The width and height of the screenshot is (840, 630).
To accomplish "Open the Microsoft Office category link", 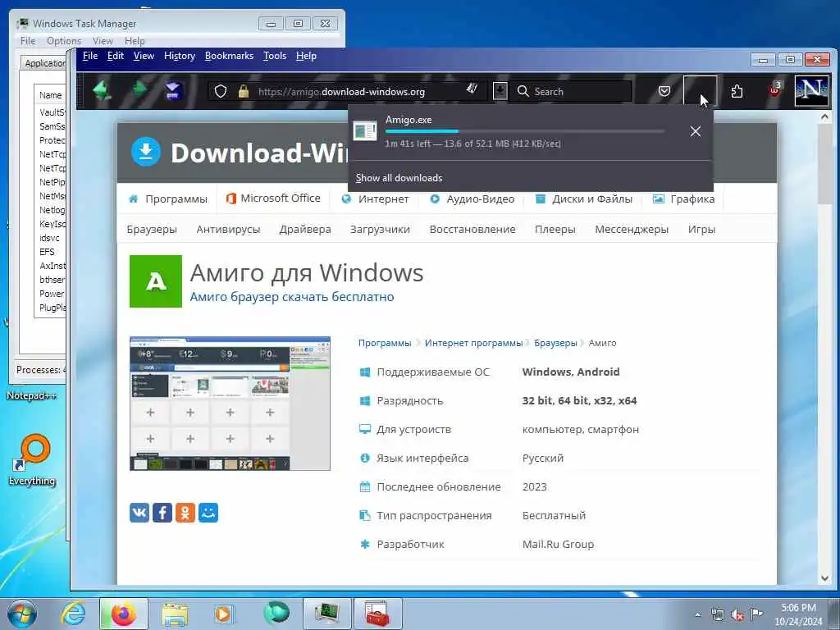I will point(273,199).
